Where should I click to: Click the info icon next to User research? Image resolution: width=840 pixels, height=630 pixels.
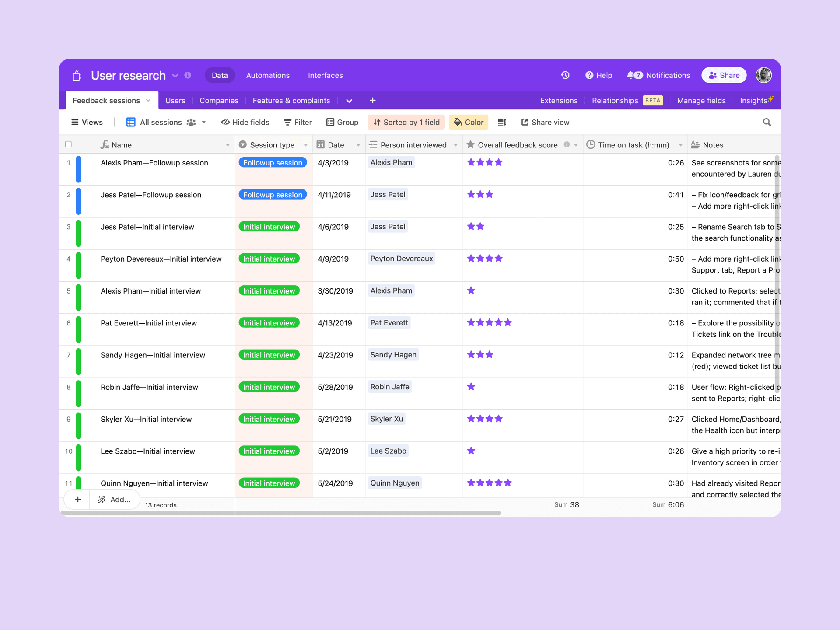point(188,75)
